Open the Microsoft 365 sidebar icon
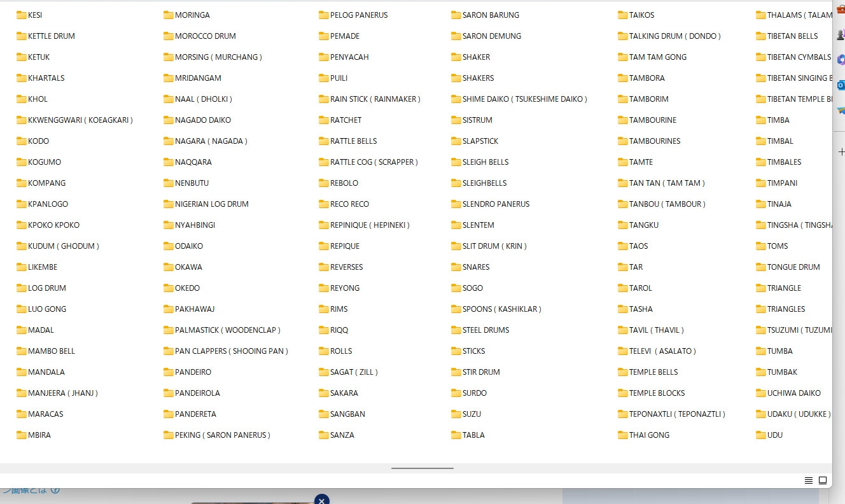Screen dimensions: 845x504 coord(841,59)
